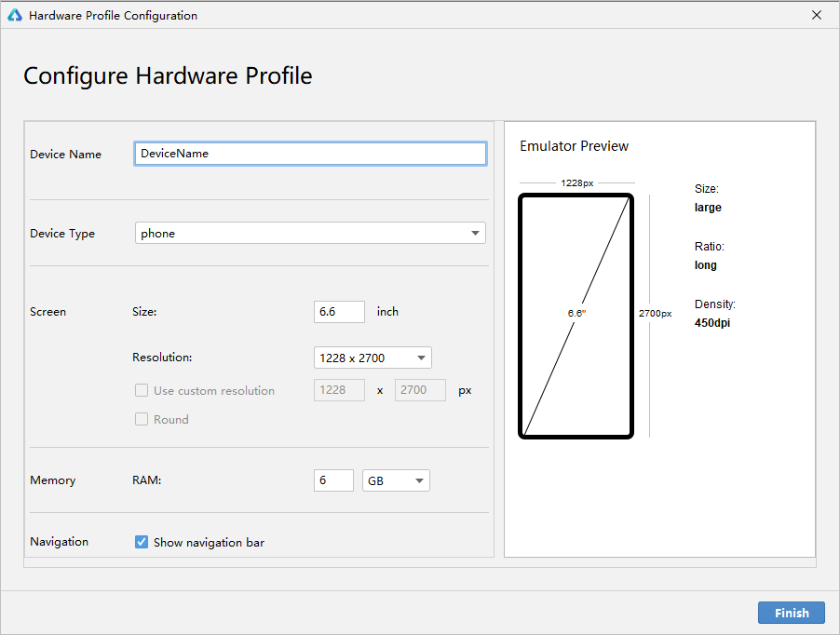The height and width of the screenshot is (635, 840).
Task: Click the 'inch' unit label
Action: pyautogui.click(x=387, y=312)
